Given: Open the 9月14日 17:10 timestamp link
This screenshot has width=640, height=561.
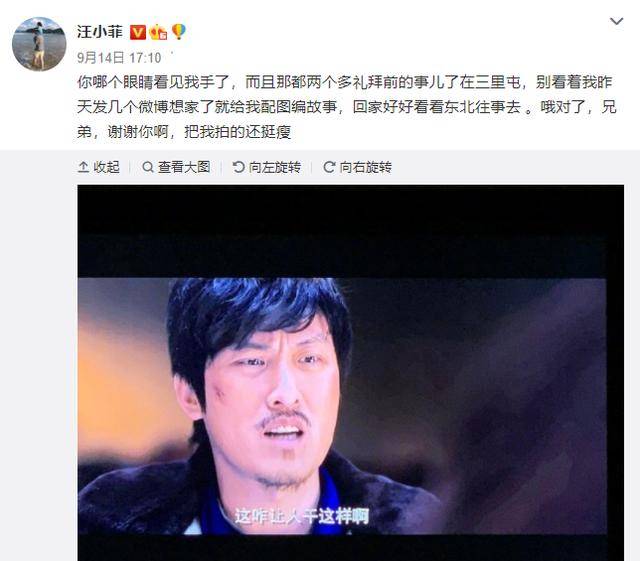Looking at the screenshot, I should [119, 58].
